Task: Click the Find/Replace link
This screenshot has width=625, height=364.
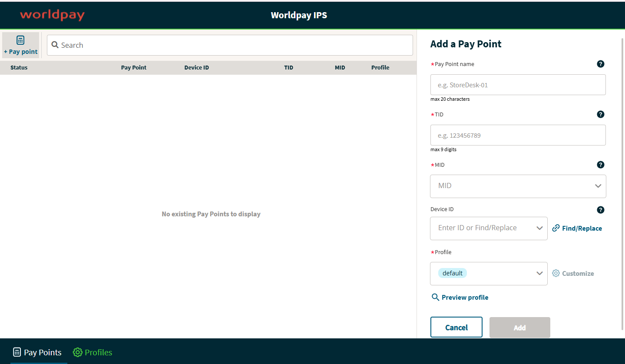Action: (x=577, y=228)
